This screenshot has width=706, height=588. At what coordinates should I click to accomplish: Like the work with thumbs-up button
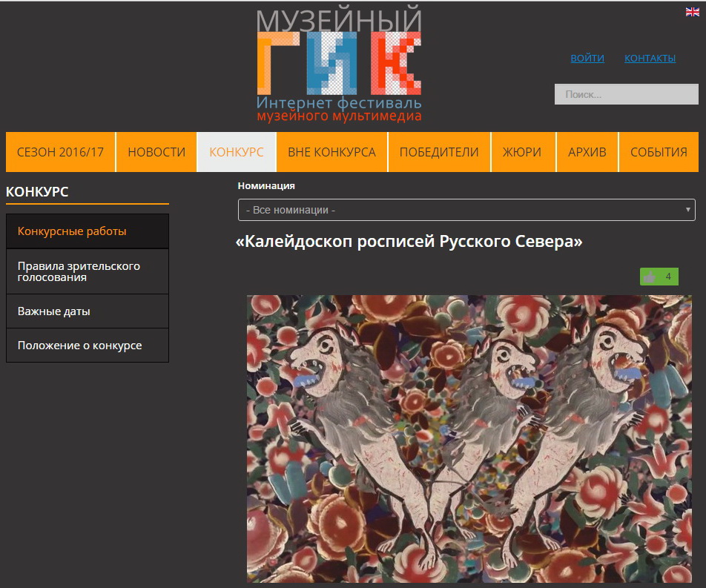[x=659, y=277]
